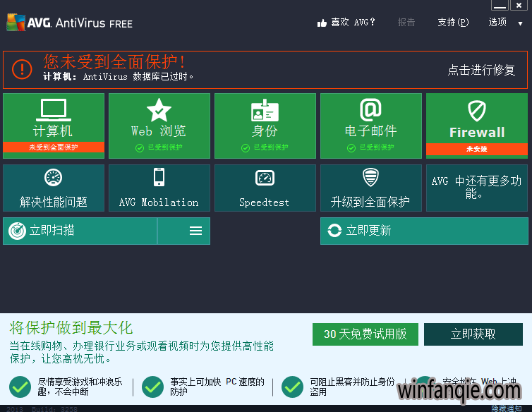Image resolution: width=532 pixels, height=412 pixels.
Task: Click the 电子邮件 protected check icon
Action: point(351,148)
